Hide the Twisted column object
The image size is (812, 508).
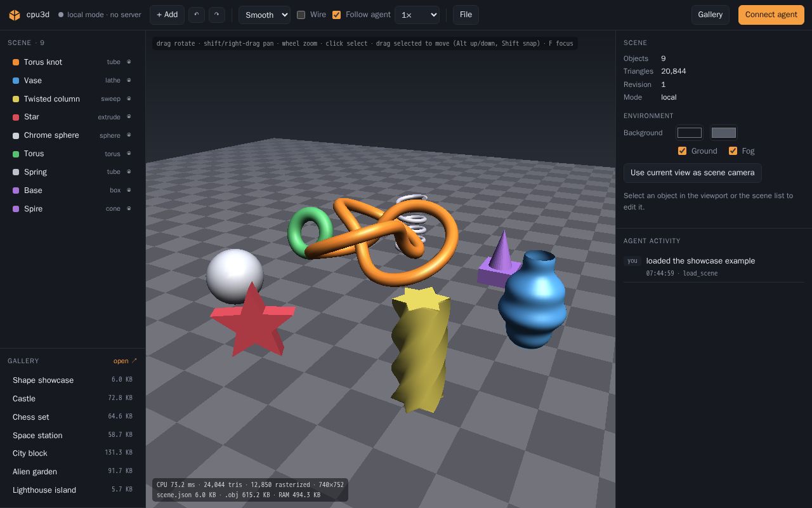point(129,99)
